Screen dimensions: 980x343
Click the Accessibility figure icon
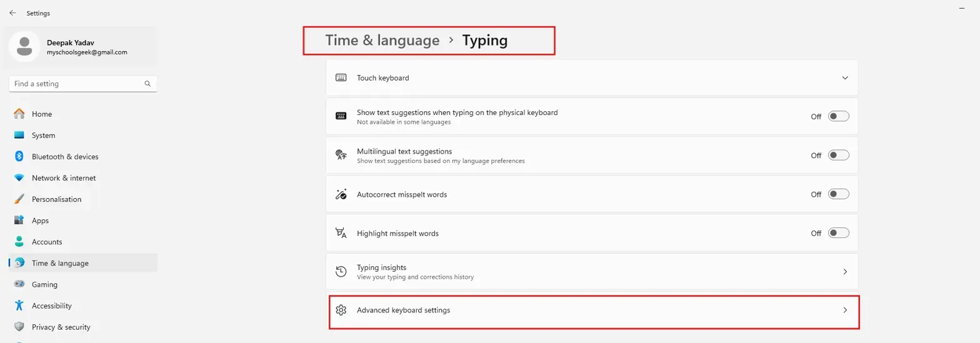pos(19,306)
